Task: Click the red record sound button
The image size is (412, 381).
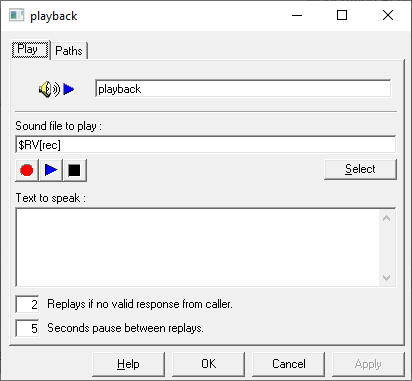Action: click(27, 170)
